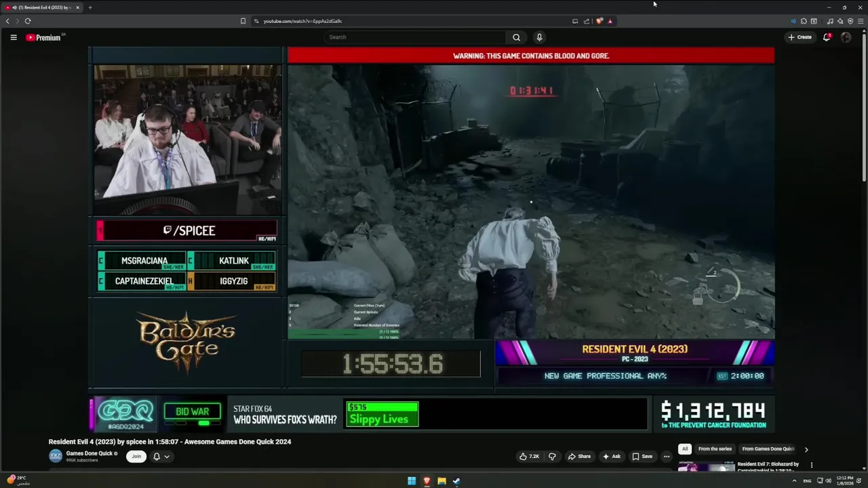Open the browser sidebar panel icon
Image resolution: width=868 pixels, height=488 pixels.
point(814,21)
